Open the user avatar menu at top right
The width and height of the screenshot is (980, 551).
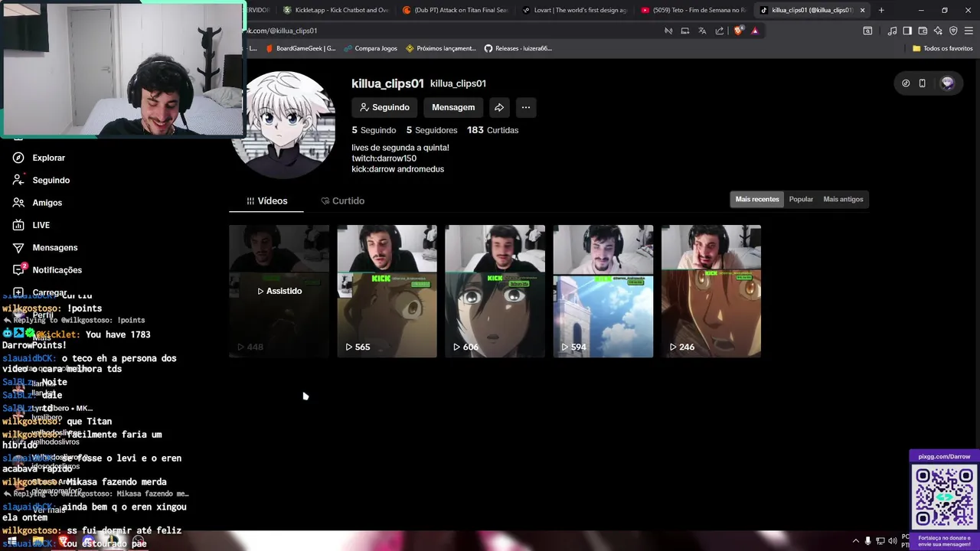click(947, 83)
